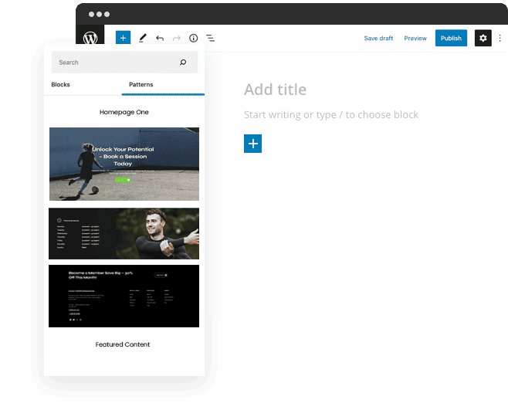The width and height of the screenshot is (508, 420).
Task: Insert the Unlock Your Potential pattern thumbnail
Action: 124,164
